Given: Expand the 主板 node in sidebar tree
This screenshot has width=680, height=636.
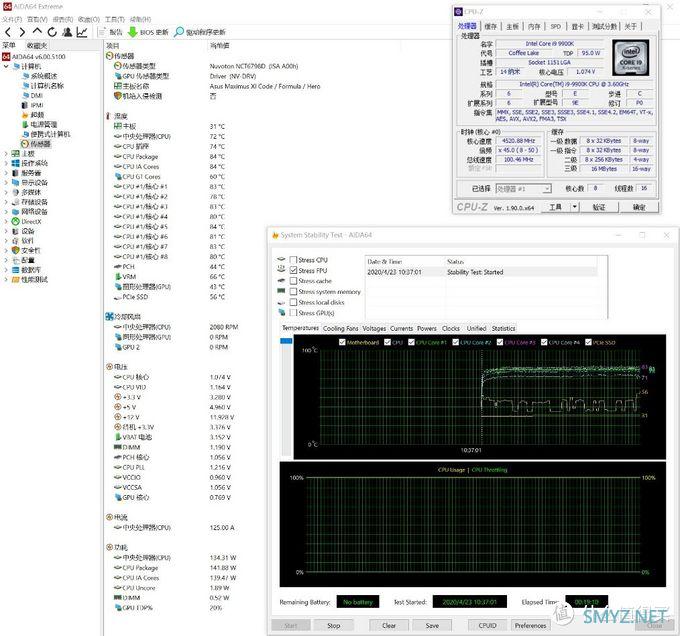Looking at the screenshot, I should click(6, 153).
